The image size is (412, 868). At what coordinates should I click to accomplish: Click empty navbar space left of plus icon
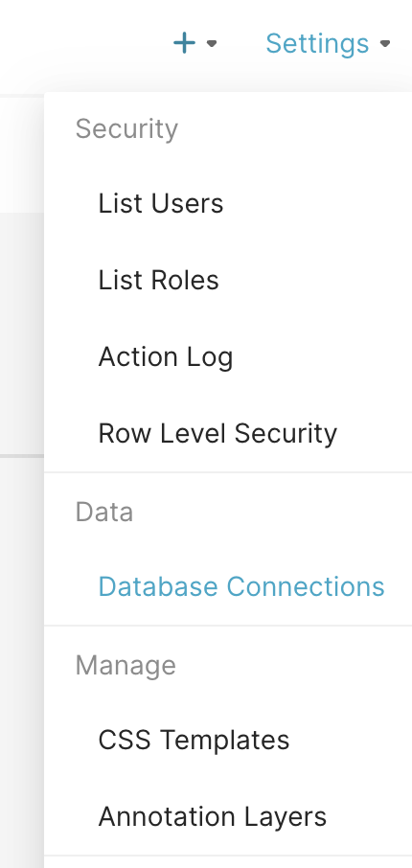pyautogui.click(x=83, y=43)
